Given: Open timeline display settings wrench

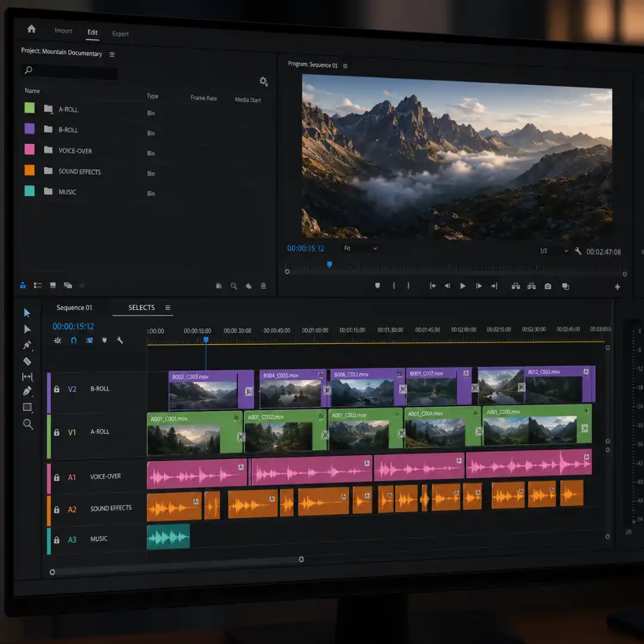Looking at the screenshot, I should pyautogui.click(x=120, y=340).
